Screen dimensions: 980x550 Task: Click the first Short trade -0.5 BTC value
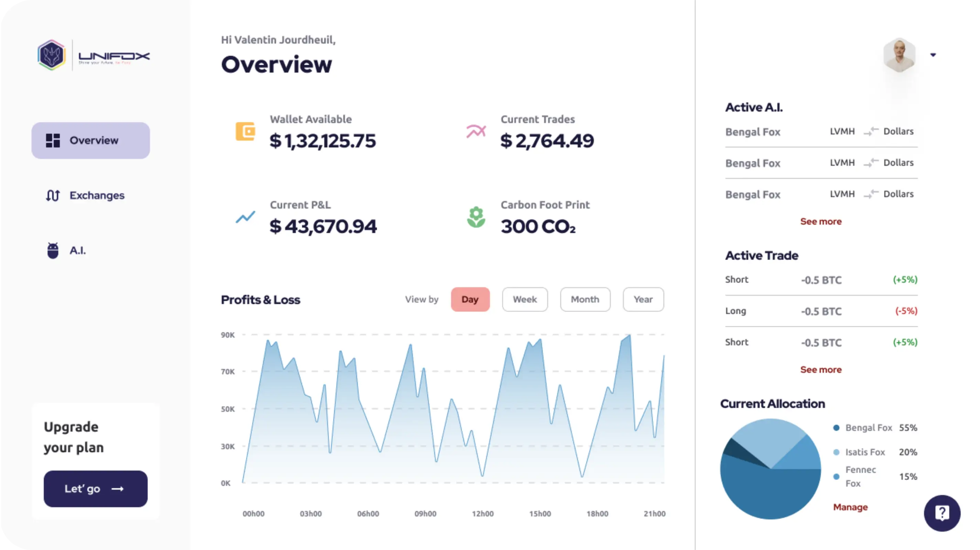coord(821,280)
